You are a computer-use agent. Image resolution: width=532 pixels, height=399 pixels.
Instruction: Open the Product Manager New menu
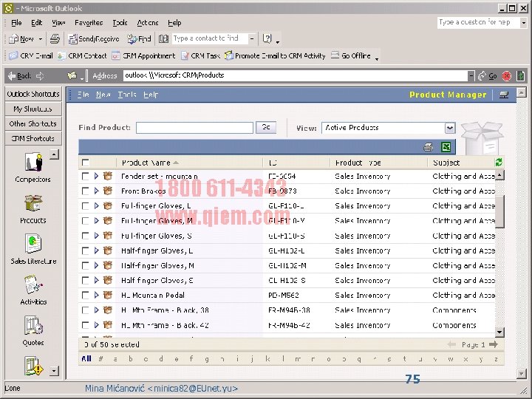coord(103,95)
